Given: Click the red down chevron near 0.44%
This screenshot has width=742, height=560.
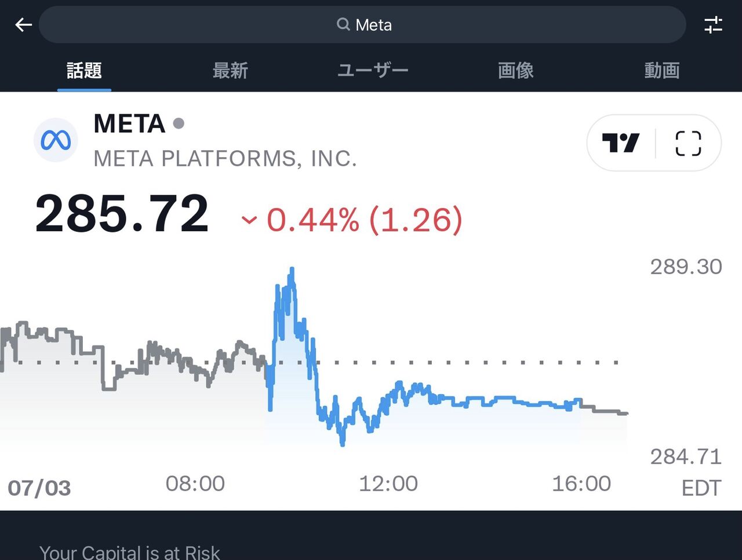Looking at the screenshot, I should pyautogui.click(x=249, y=220).
